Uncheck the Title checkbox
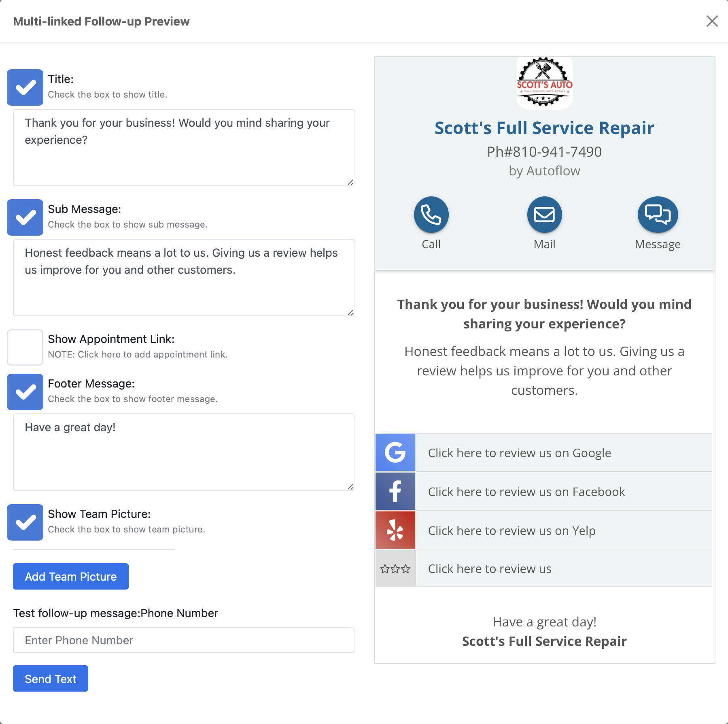Viewport: 728px width, 724px height. tap(25, 87)
